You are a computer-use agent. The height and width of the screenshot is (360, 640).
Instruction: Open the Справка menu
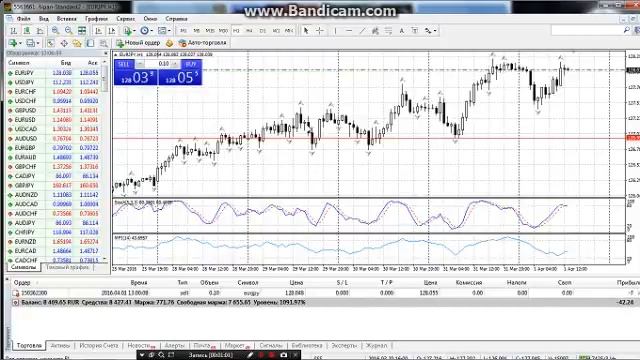coord(176,19)
